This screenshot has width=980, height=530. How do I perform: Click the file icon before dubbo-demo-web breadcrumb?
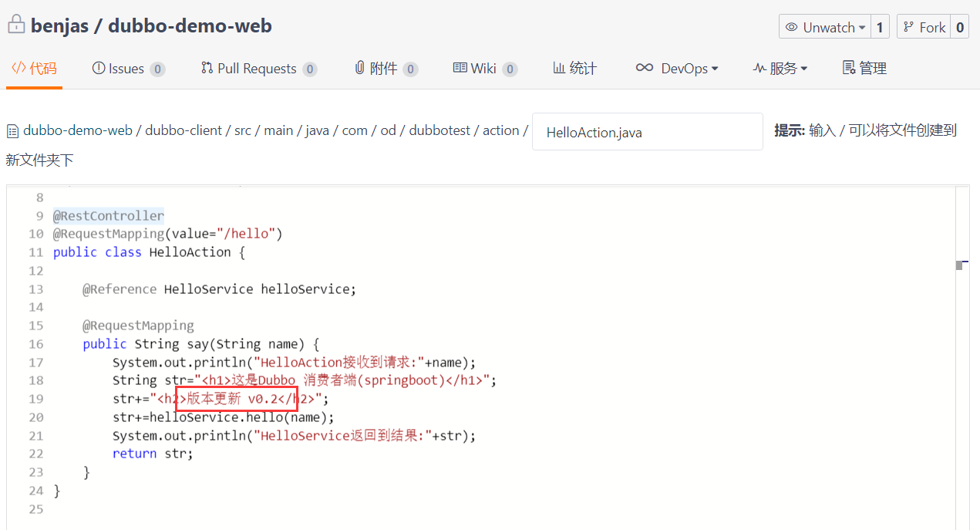[x=12, y=131]
